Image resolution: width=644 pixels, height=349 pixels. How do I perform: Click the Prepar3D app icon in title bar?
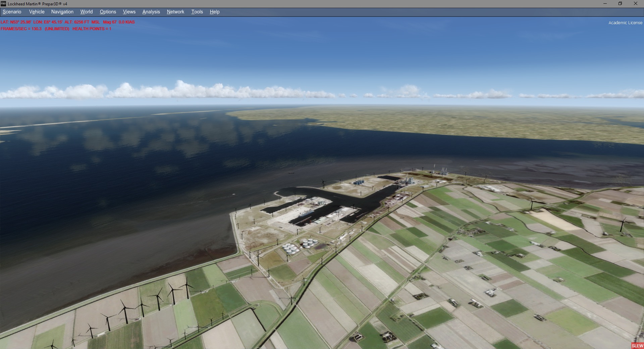point(4,4)
